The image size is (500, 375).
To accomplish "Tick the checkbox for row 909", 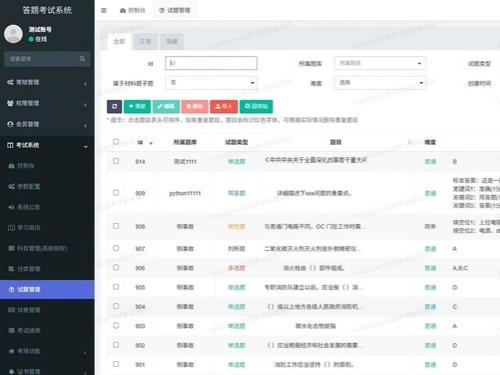I will click(x=116, y=192).
